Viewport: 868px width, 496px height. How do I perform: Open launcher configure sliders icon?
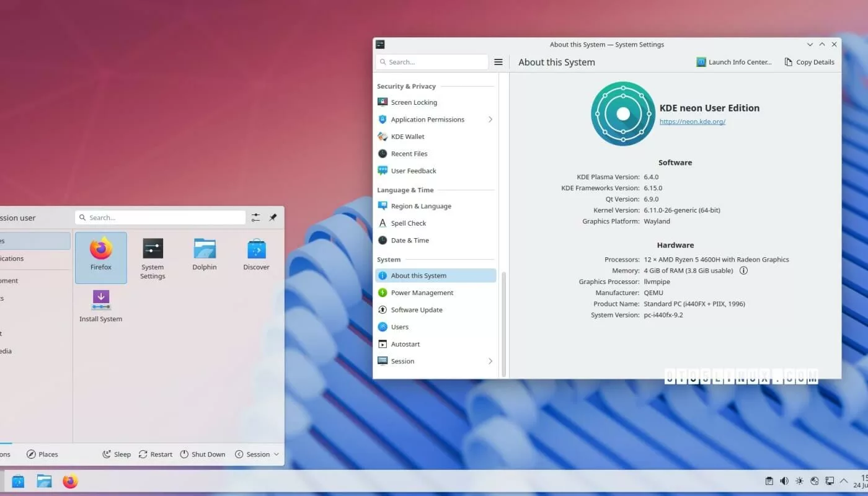pos(255,218)
